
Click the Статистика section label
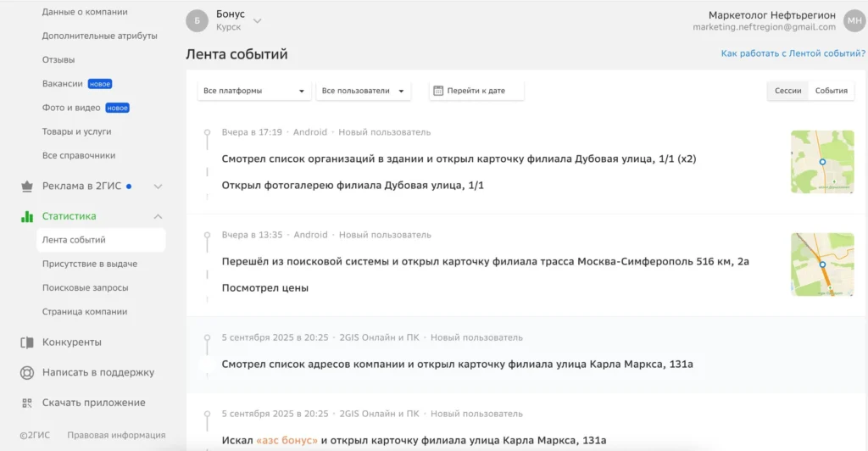click(70, 216)
